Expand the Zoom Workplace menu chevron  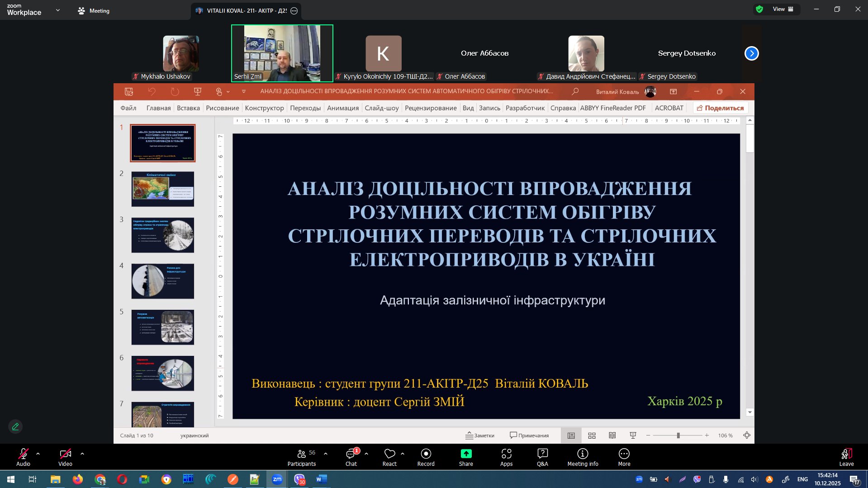(57, 10)
